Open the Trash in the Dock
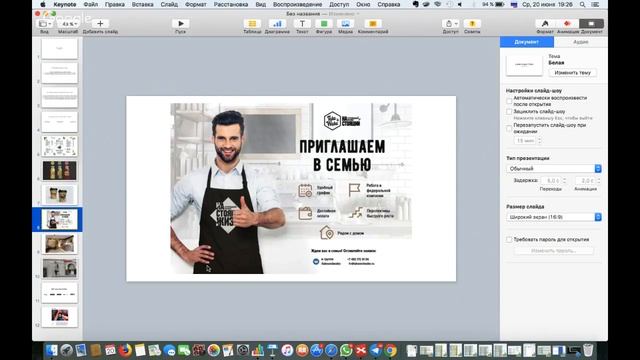The height and width of the screenshot is (360, 640). (588, 350)
